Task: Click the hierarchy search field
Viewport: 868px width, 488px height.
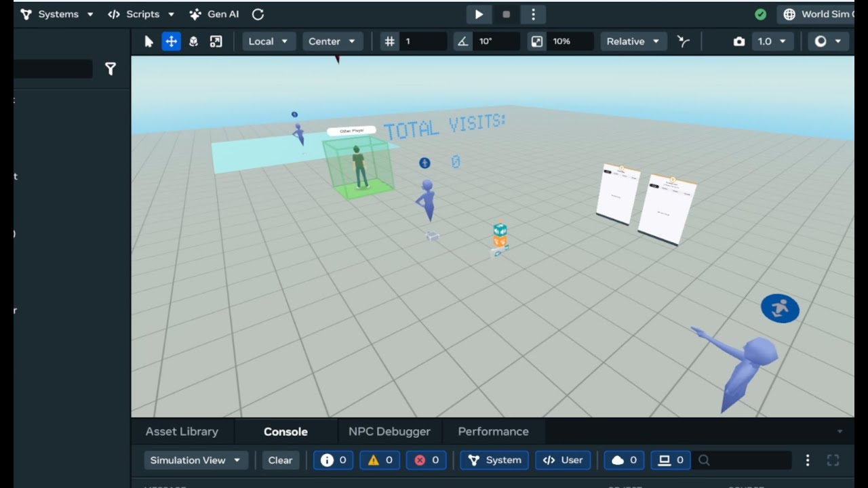Action: [53, 68]
